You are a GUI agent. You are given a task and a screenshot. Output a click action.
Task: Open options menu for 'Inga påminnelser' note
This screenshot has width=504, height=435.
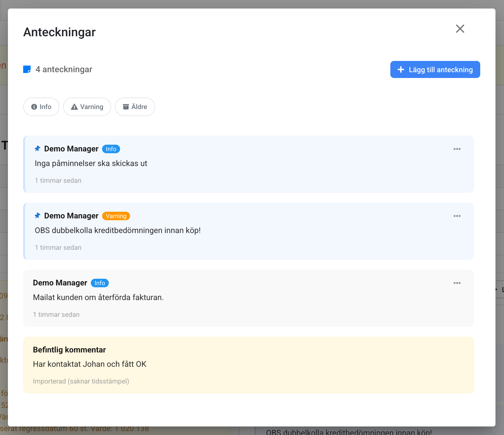[x=457, y=149]
